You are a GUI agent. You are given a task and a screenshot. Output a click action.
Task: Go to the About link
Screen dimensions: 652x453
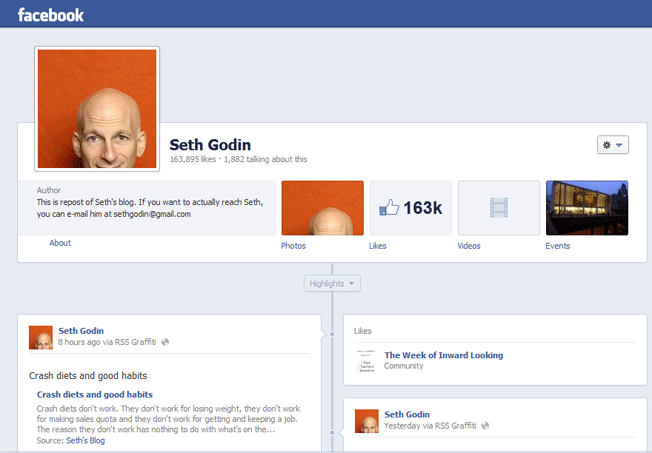(60, 243)
